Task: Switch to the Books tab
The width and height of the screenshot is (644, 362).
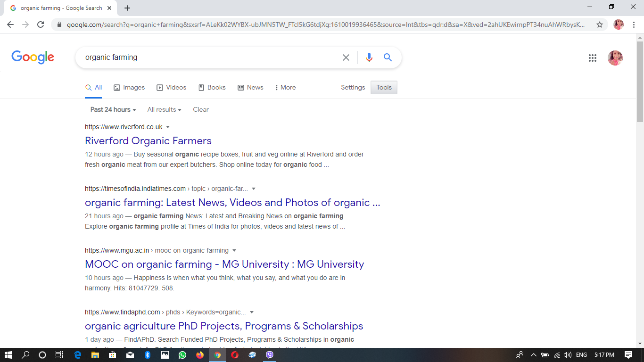Action: [212, 87]
